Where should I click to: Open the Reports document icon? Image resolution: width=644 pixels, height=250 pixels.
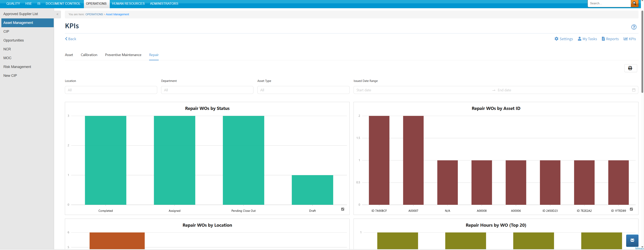click(603, 39)
